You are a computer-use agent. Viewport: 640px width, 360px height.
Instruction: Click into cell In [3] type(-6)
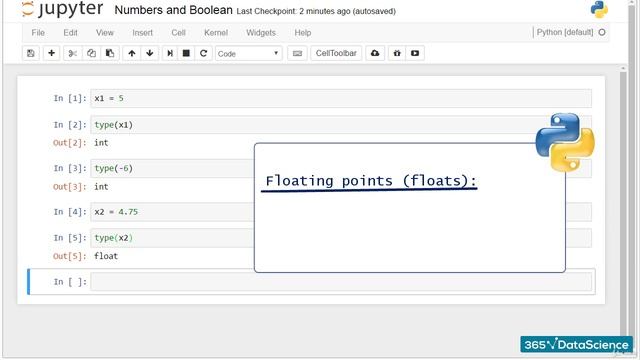click(x=171, y=169)
